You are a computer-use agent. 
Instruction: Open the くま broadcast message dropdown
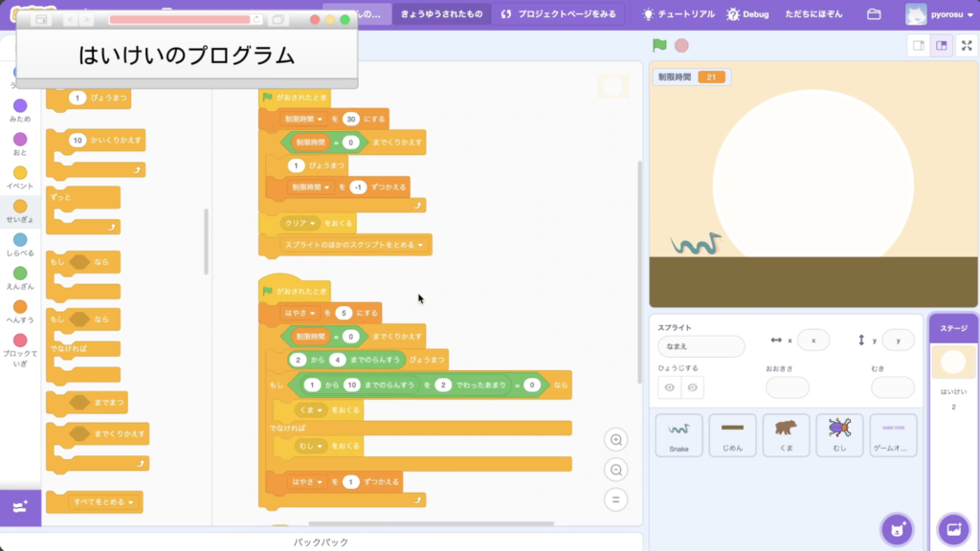pos(321,409)
